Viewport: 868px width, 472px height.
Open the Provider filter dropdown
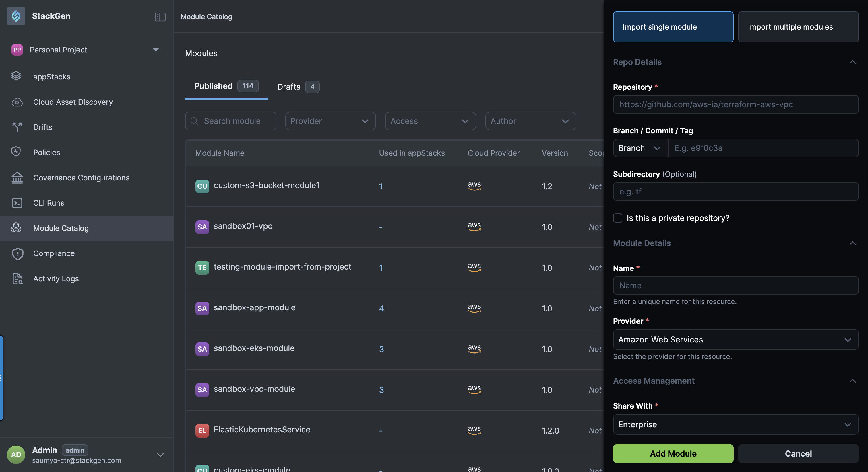(330, 121)
